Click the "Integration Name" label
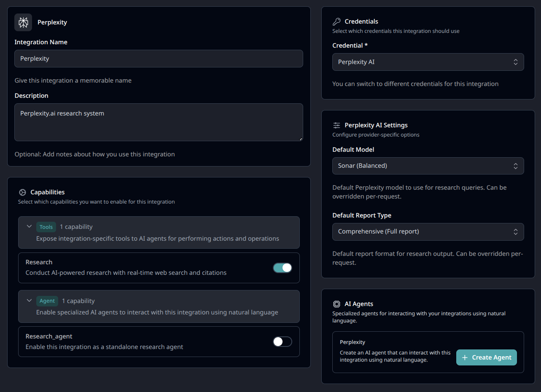Screen dimensions: 541x392 (41, 42)
